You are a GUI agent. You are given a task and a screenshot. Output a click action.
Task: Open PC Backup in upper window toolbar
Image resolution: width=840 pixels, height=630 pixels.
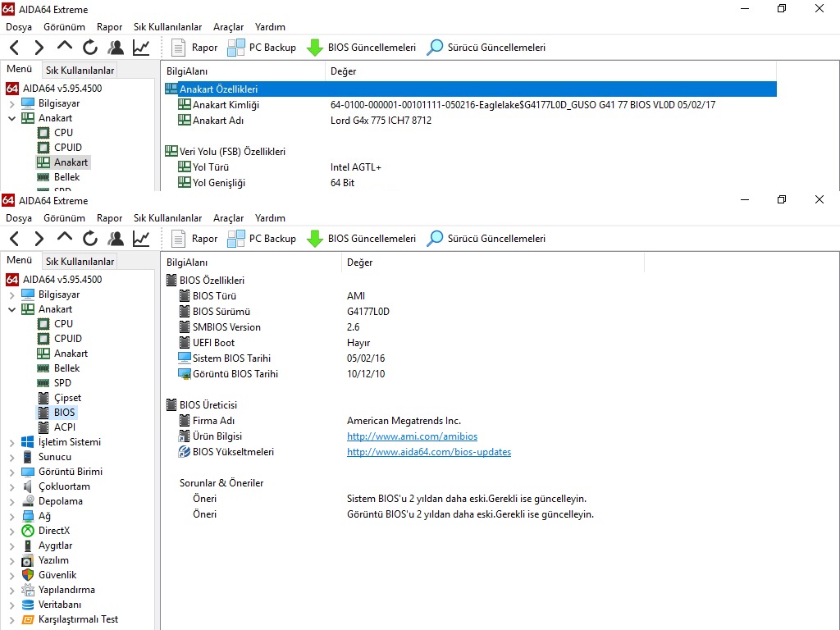coord(262,47)
